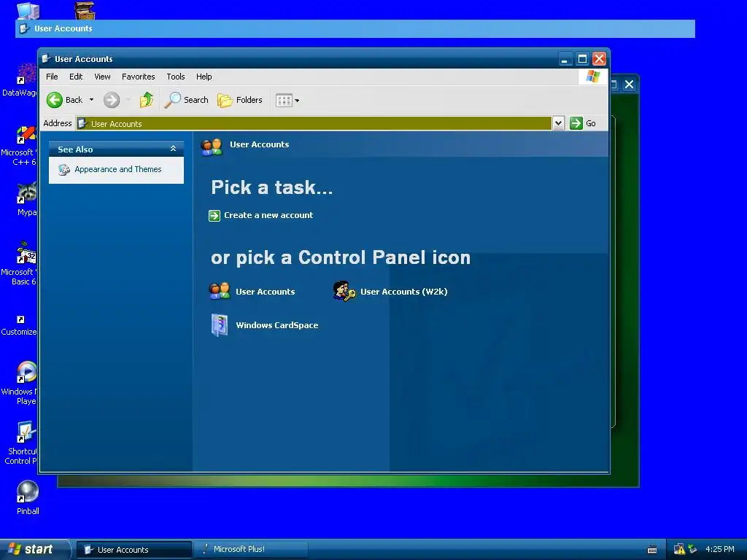Click the warning shield tray icon
The image size is (747, 560).
679,550
